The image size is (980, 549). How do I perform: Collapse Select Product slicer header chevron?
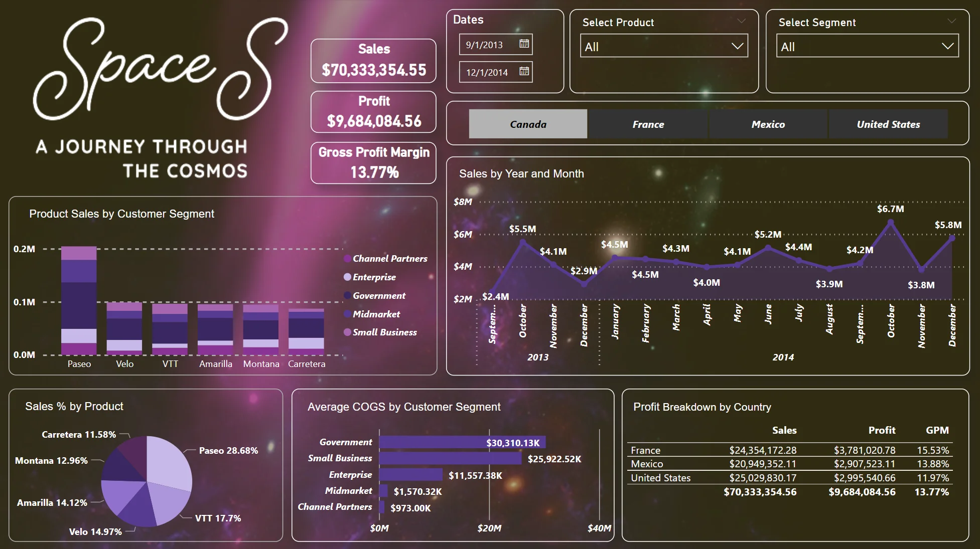click(x=741, y=21)
